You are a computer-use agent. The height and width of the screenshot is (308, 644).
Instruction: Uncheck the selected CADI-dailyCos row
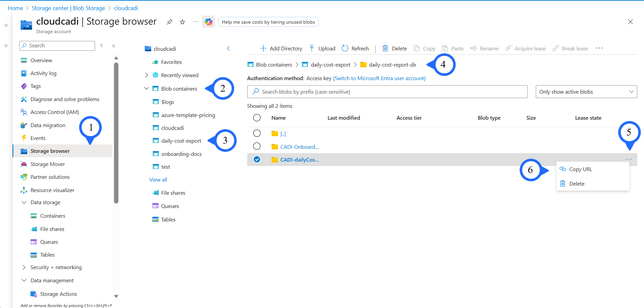tap(257, 160)
